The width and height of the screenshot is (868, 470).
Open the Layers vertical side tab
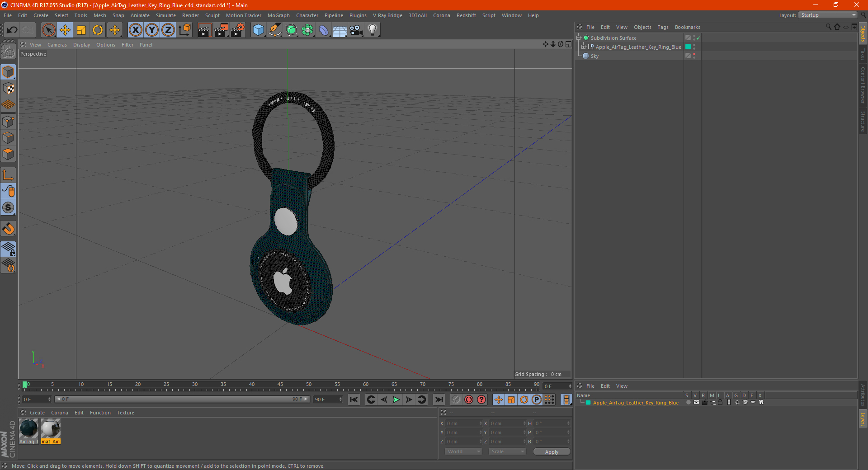pyautogui.click(x=863, y=419)
